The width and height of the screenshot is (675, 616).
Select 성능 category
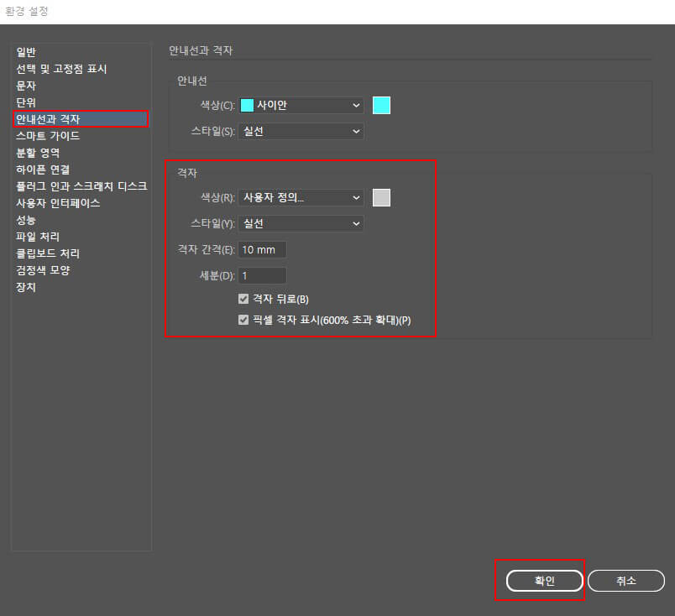tap(26, 220)
